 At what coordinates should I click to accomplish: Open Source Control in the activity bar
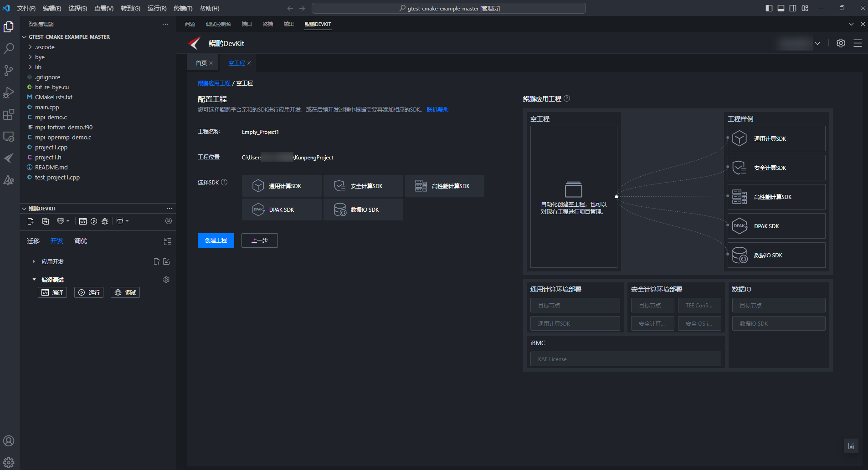9,70
